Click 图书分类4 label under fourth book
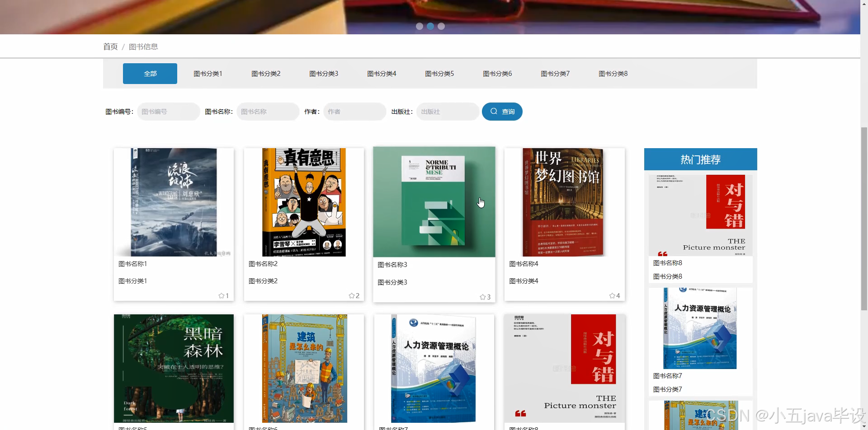 [524, 281]
